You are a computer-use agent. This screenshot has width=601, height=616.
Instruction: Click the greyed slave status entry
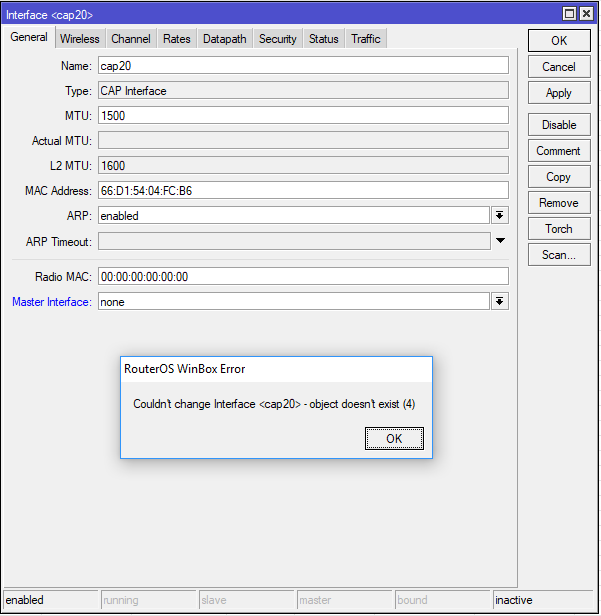tap(246, 600)
